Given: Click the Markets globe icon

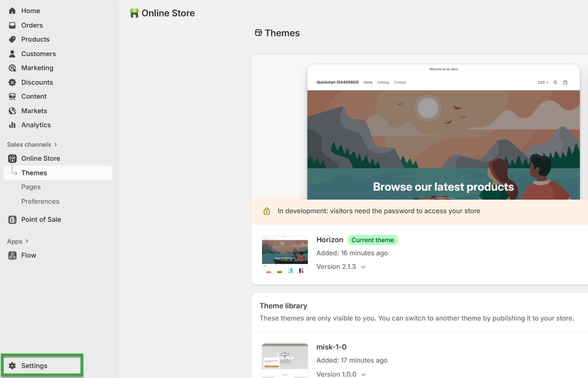Looking at the screenshot, I should point(12,111).
